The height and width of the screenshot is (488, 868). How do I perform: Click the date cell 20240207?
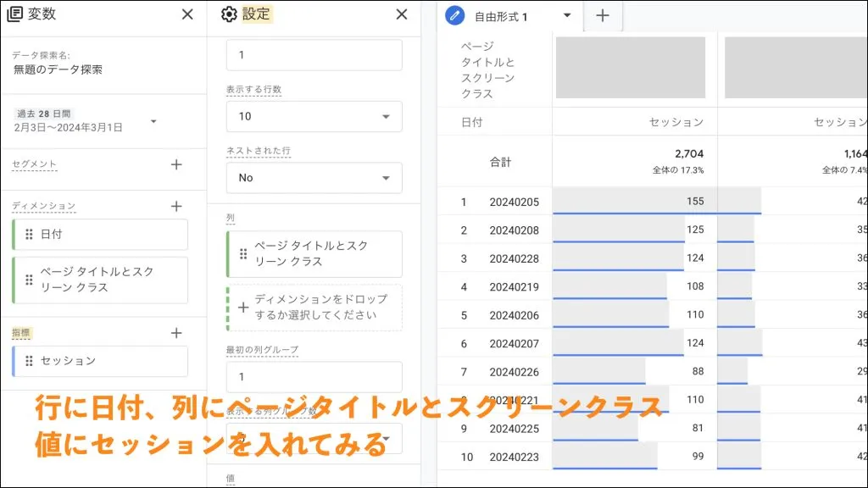coord(515,344)
